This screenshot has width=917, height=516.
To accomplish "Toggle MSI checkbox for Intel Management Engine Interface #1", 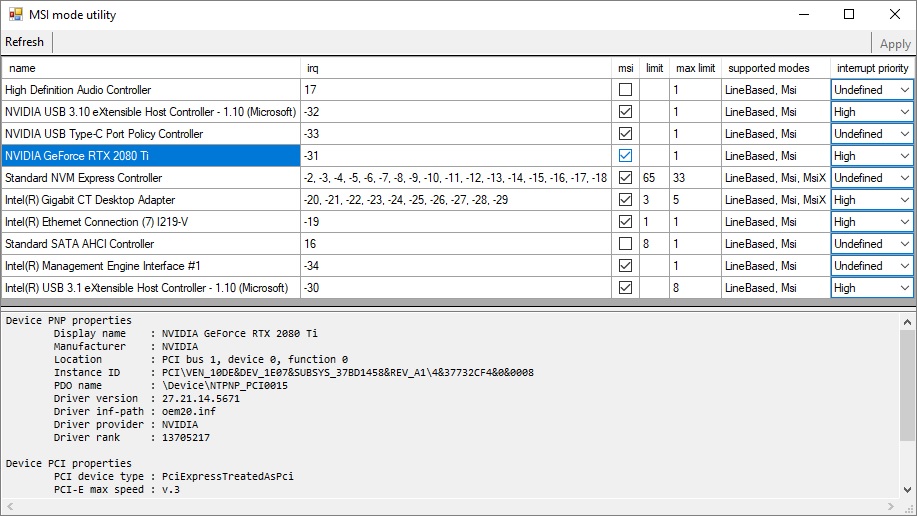I will pyautogui.click(x=625, y=266).
